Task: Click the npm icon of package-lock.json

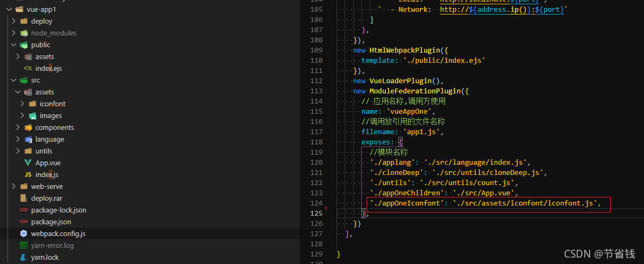Action: pyautogui.click(x=24, y=210)
